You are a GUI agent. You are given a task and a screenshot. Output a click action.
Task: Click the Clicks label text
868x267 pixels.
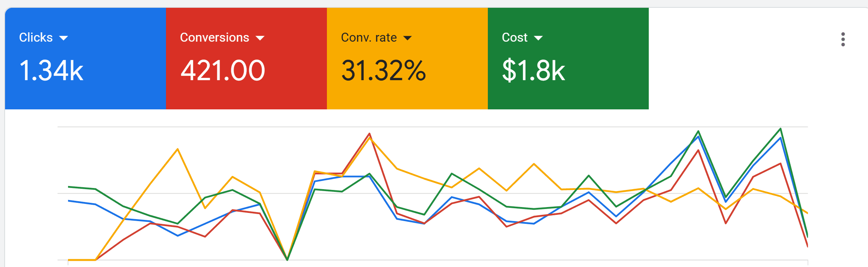[x=36, y=37]
